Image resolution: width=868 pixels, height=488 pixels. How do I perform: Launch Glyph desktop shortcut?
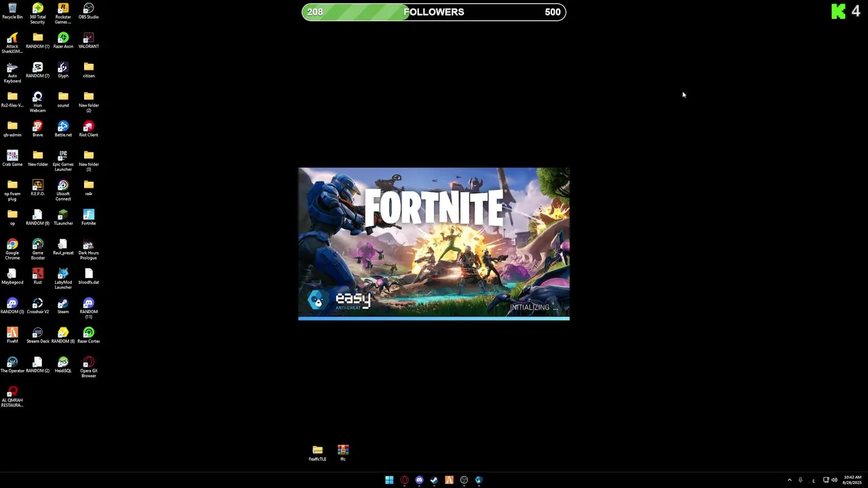coord(63,70)
